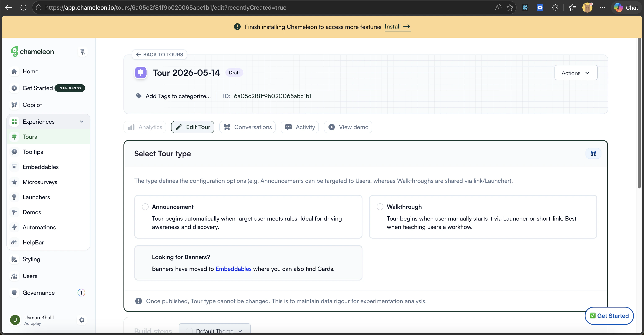Switch to the Edit Tour tab
644x335 pixels.
pyautogui.click(x=192, y=127)
